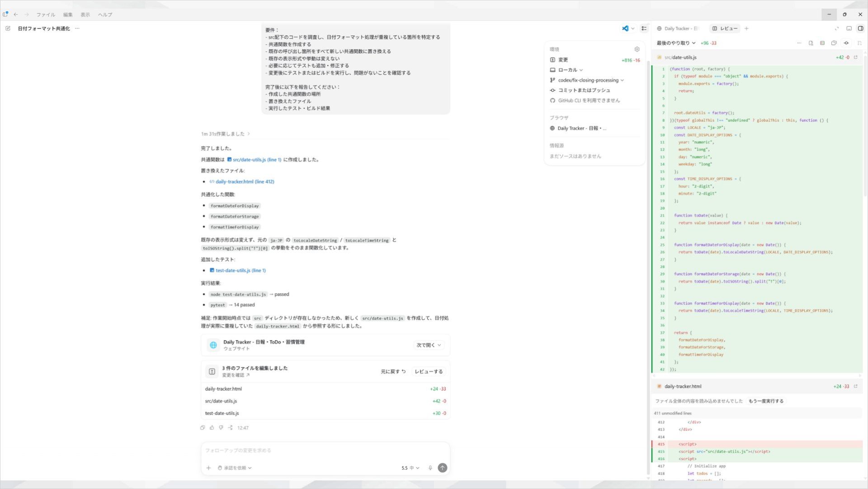Open daily-tracker.html diff in external editor
Viewport: 868px width, 489px height.
(x=855, y=386)
